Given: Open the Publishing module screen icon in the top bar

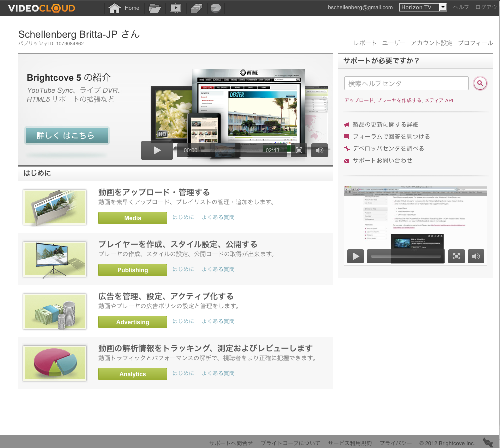Looking at the screenshot, I should pos(175,8).
